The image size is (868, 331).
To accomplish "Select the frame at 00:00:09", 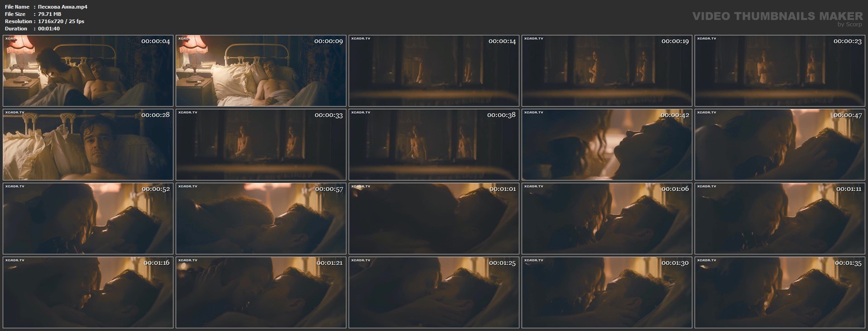I will [261, 71].
